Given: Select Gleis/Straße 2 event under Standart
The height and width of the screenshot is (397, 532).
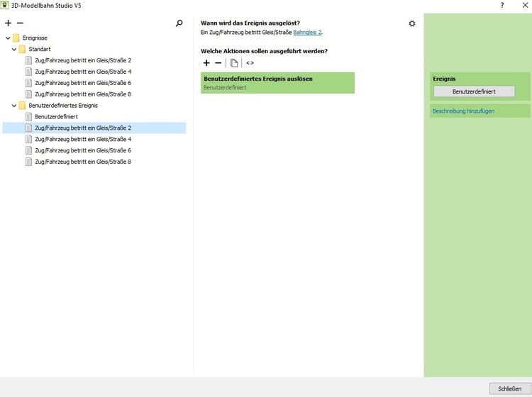Looking at the screenshot, I should tap(83, 60).
